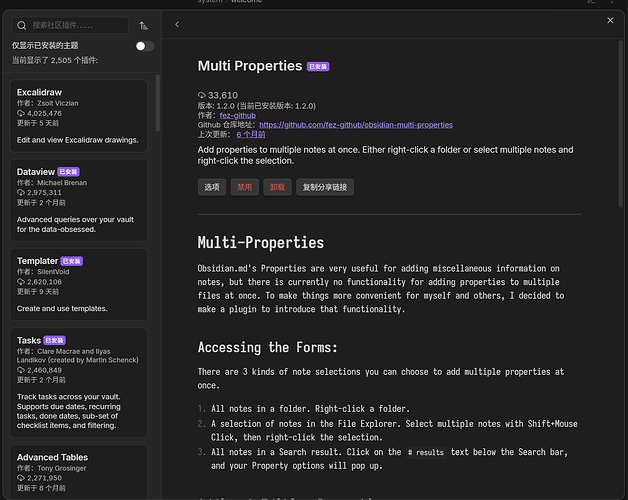628x500 pixels.
Task: Go back using the left chevron
Action: (x=177, y=24)
